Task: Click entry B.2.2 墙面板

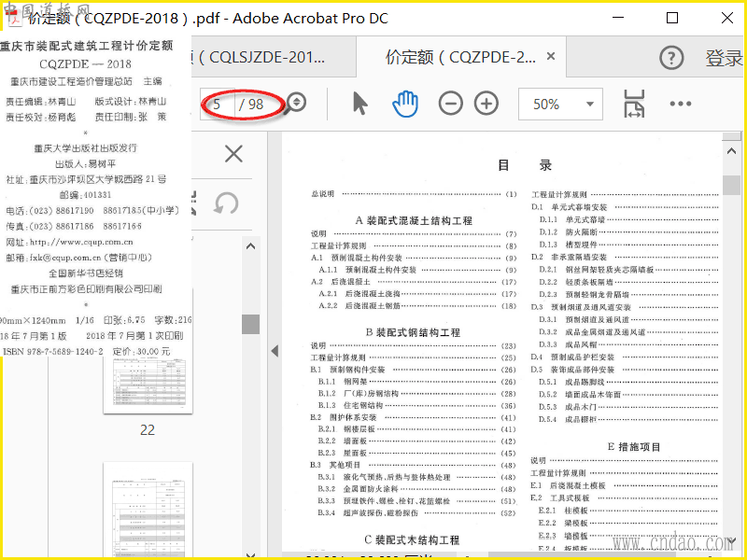Action: pyautogui.click(x=417, y=441)
